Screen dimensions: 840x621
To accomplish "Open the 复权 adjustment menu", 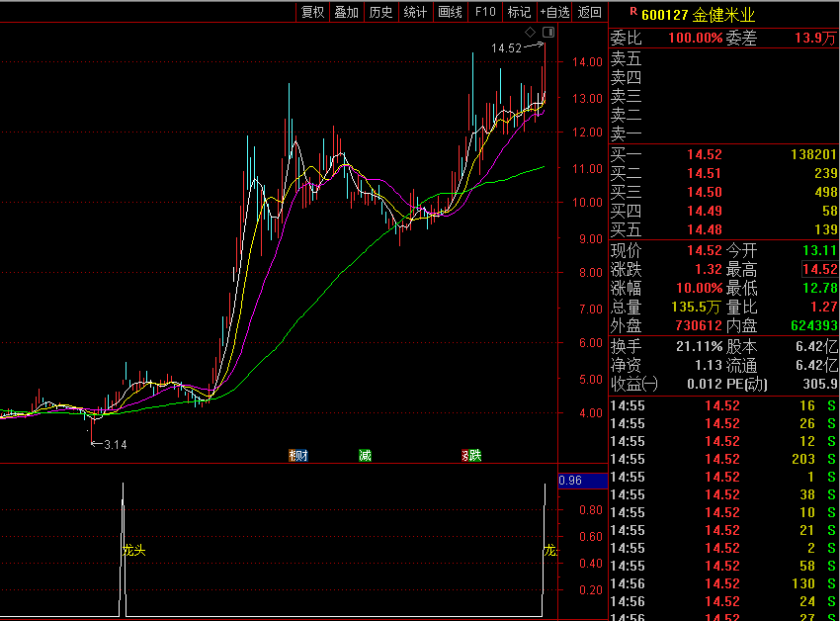I will (313, 12).
